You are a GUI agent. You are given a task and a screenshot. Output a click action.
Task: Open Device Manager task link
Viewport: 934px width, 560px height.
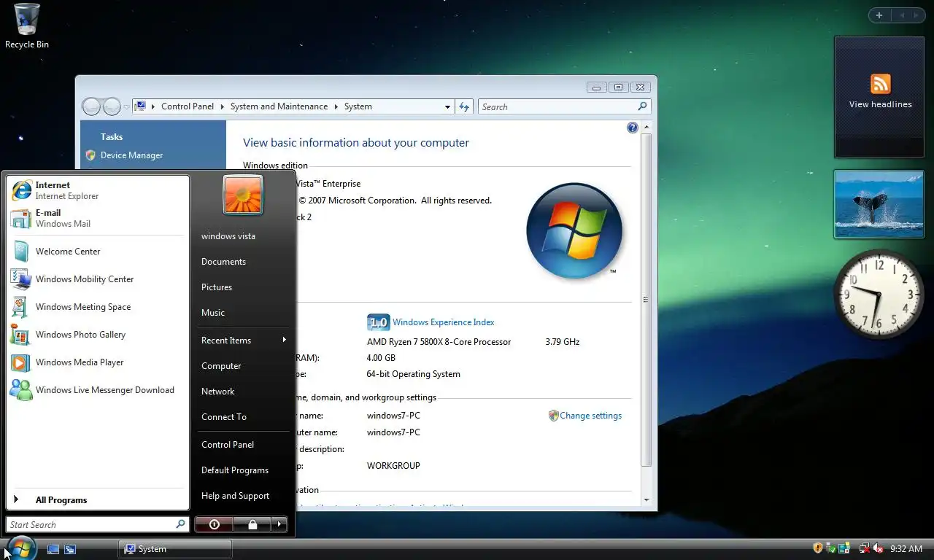[131, 155]
